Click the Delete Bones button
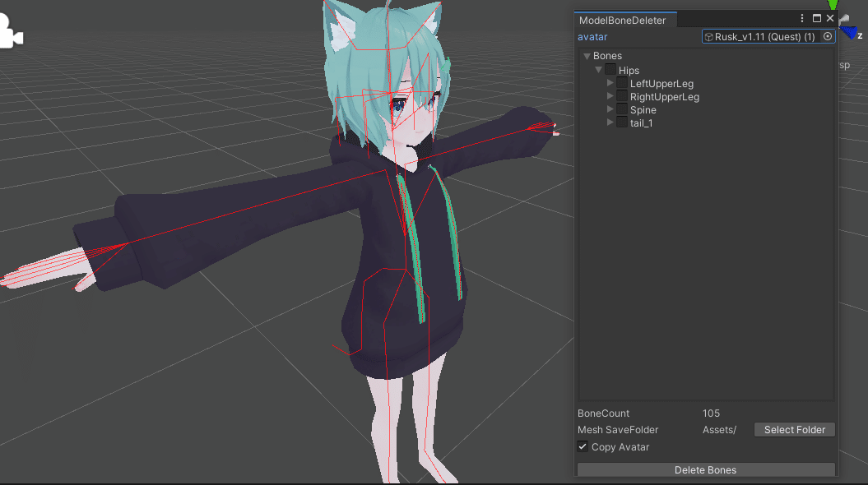Image resolution: width=868 pixels, height=485 pixels. (x=706, y=469)
